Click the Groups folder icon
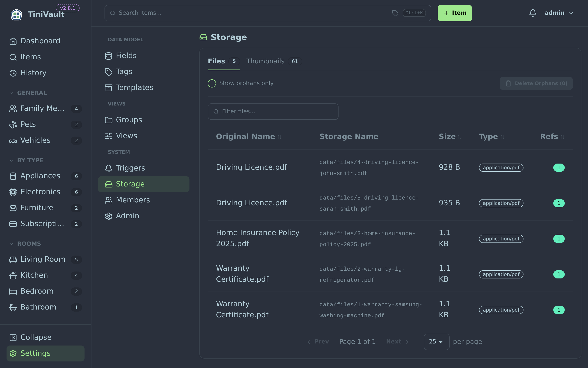 tap(108, 120)
